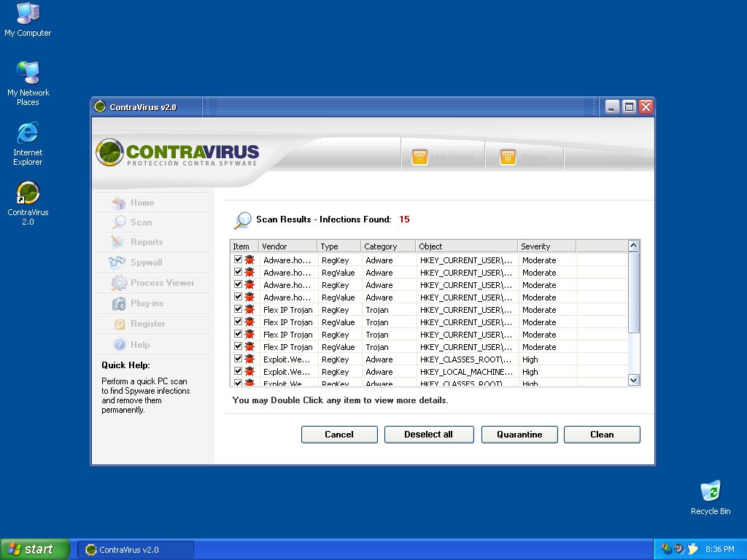This screenshot has width=747, height=560.
Task: Toggle checkbox for Exploit.We HKEY_LOCAL_MACHINE row
Action: pos(238,371)
